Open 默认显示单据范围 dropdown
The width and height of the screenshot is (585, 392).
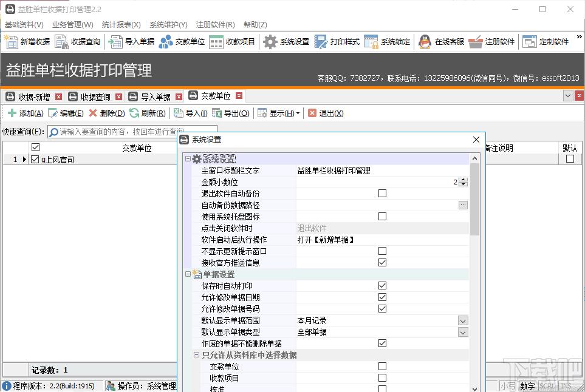(463, 321)
